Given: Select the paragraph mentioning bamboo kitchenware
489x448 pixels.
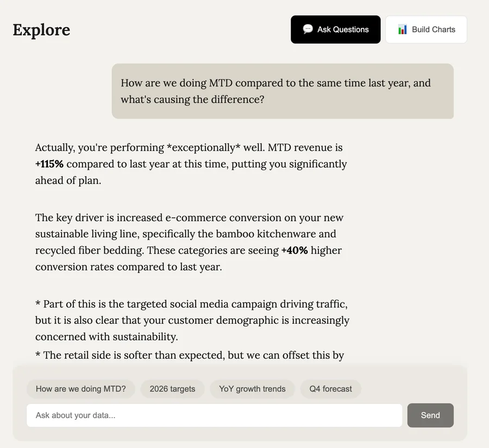Looking at the screenshot, I should tap(189, 242).
